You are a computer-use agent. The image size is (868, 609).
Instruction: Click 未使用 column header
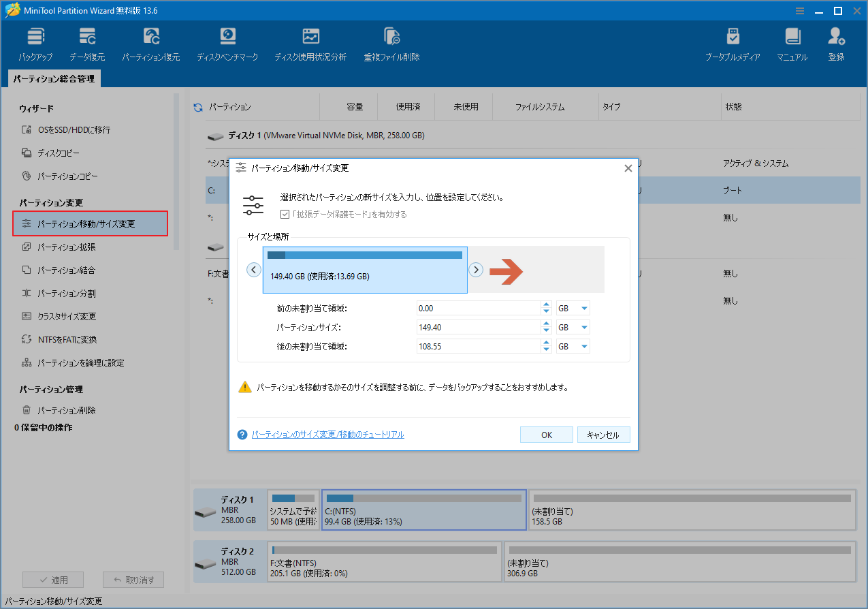(x=466, y=107)
